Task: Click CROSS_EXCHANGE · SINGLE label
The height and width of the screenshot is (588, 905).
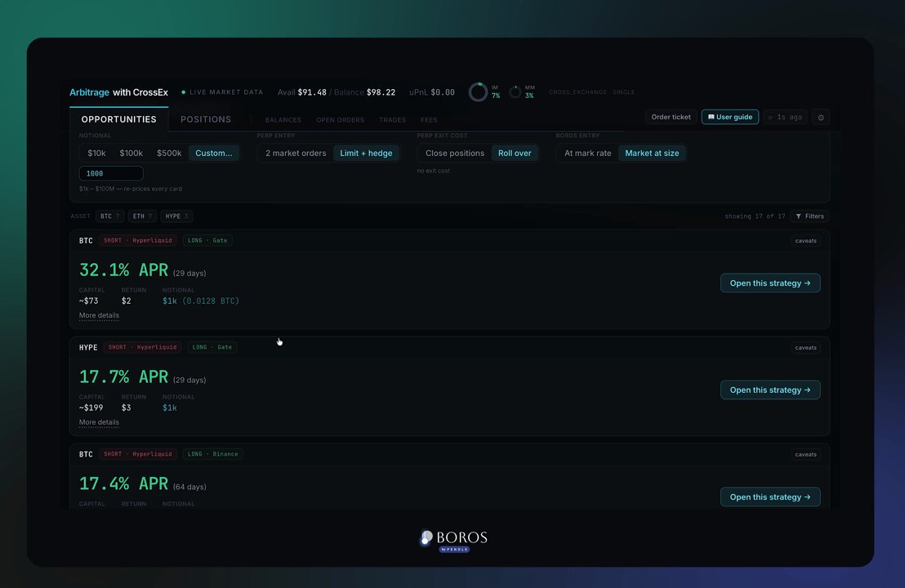Action: (591, 92)
